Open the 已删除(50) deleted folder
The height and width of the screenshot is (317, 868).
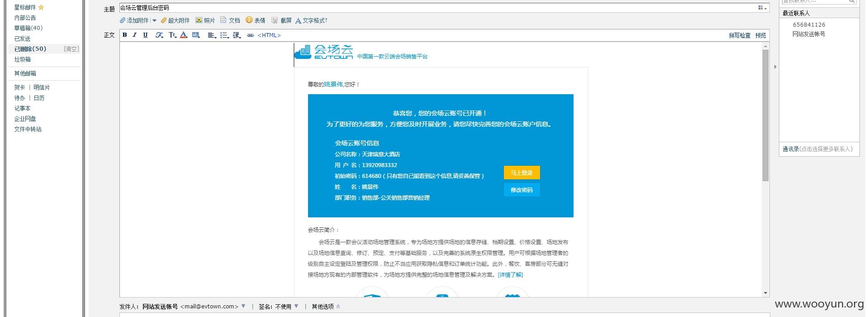(30, 49)
